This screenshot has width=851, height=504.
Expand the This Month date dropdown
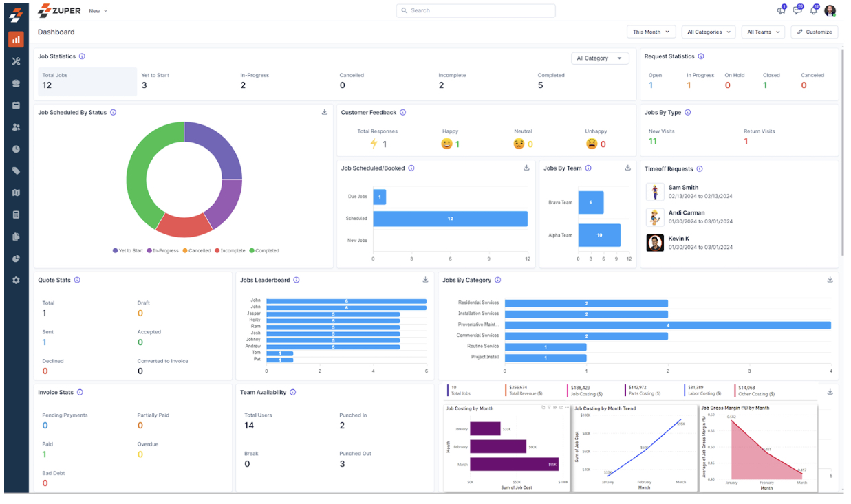click(x=651, y=32)
